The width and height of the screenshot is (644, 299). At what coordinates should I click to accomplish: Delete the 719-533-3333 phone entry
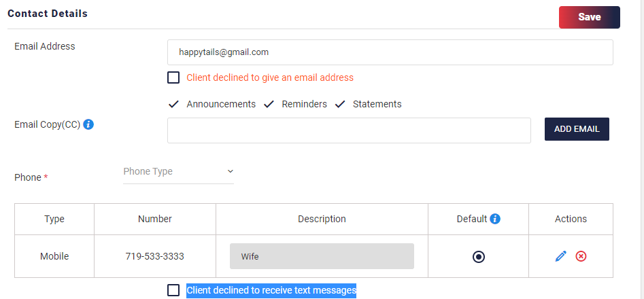coord(581,256)
